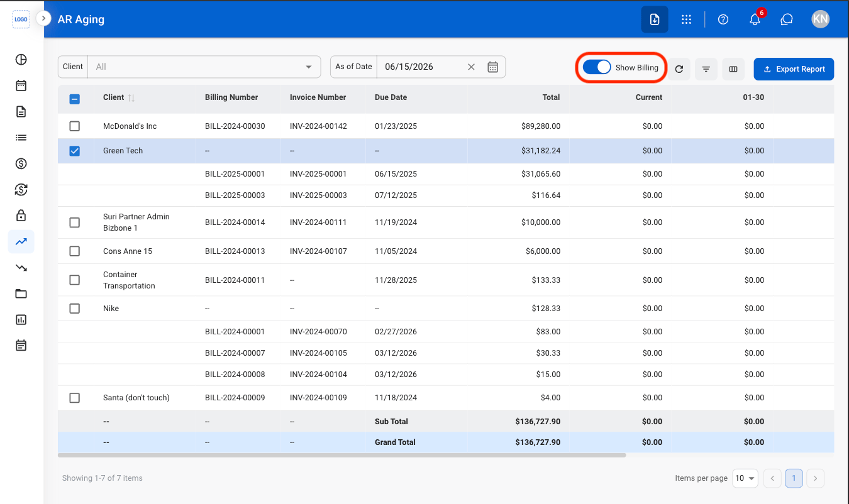This screenshot has height=504, width=849.
Task: Open the folder sidebar icon
Action: click(x=21, y=293)
